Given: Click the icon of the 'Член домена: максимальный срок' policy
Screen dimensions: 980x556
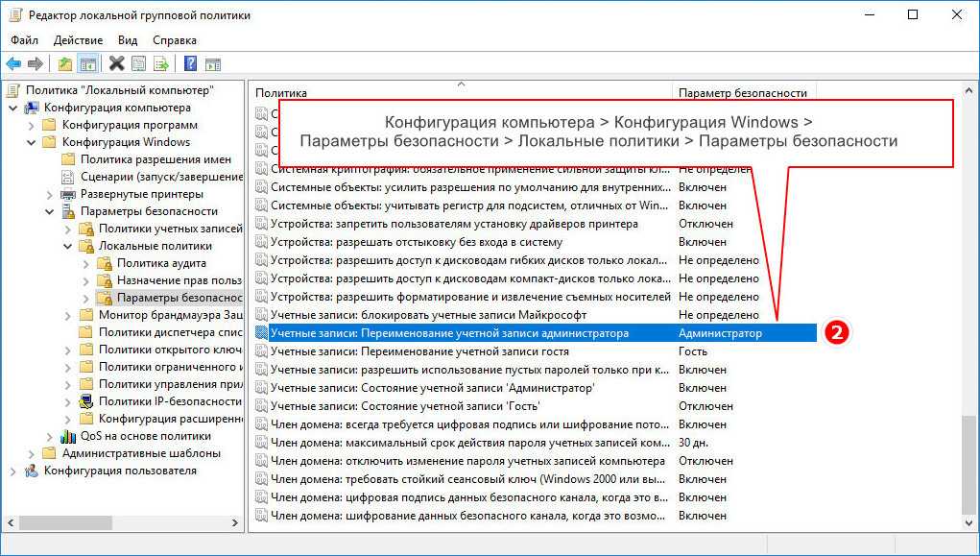Looking at the screenshot, I should pyautogui.click(x=262, y=443).
